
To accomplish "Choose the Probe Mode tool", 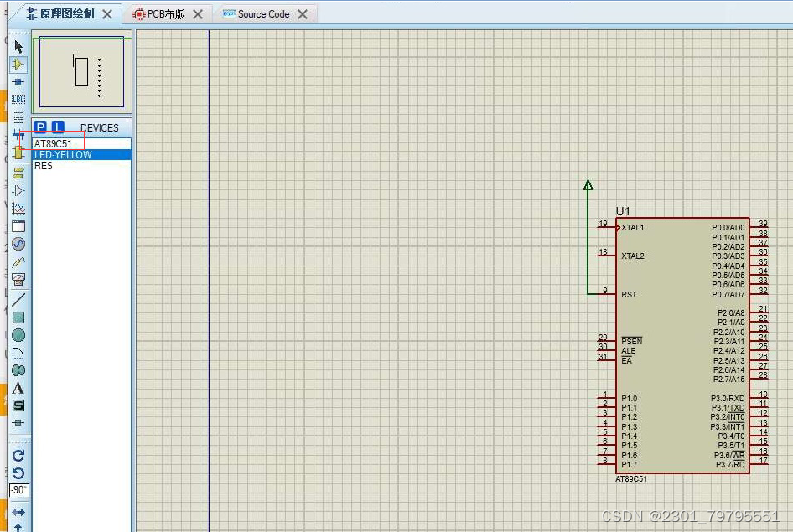I will pos(18,261).
